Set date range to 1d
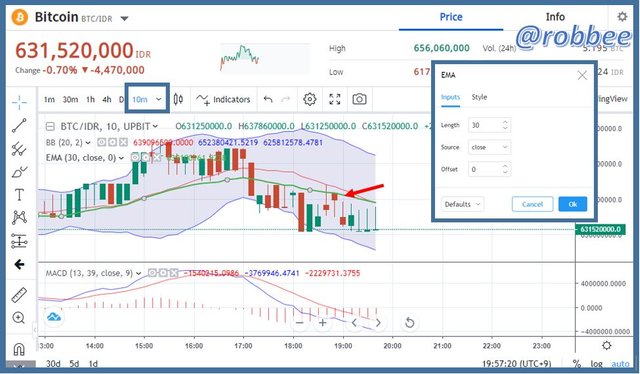Screen dimensions: 640x374 click(x=93, y=363)
